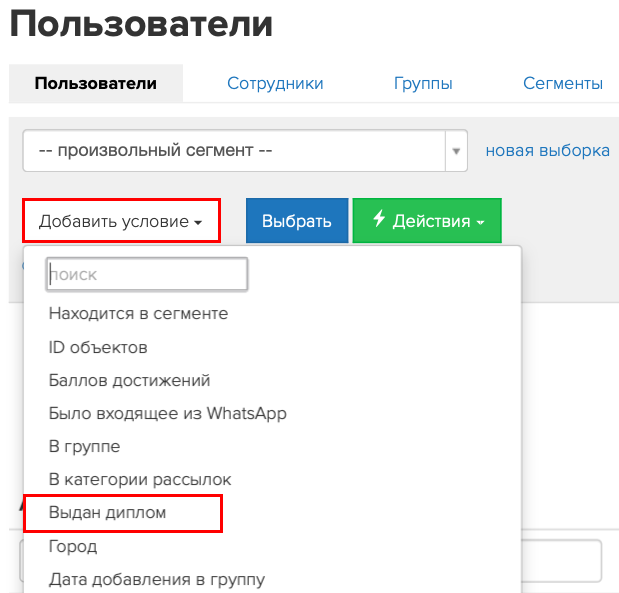Select the Пользователи tab
Screen dimensions: 619x593
96,83
